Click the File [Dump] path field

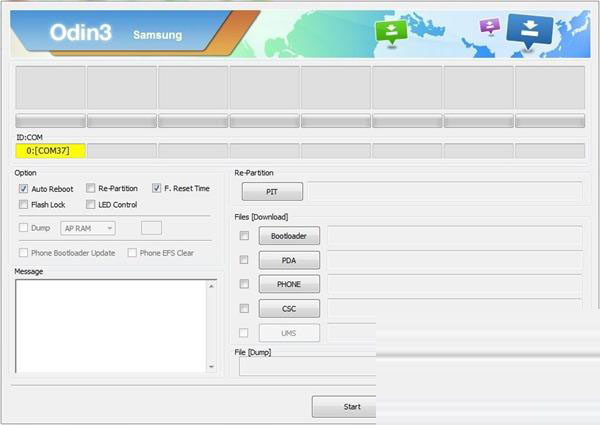(308, 366)
